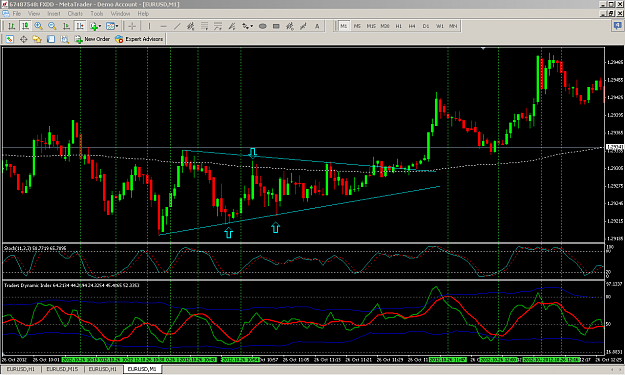Image resolution: width=625 pixels, height=375 pixels.
Task: Open the View menu
Action: point(34,14)
